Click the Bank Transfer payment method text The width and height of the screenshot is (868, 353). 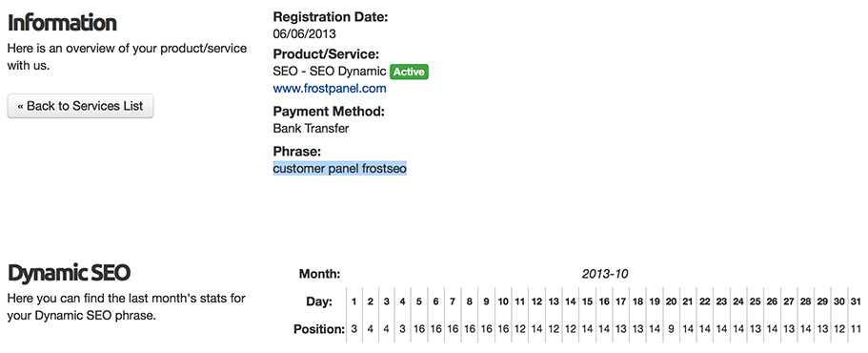(x=312, y=129)
